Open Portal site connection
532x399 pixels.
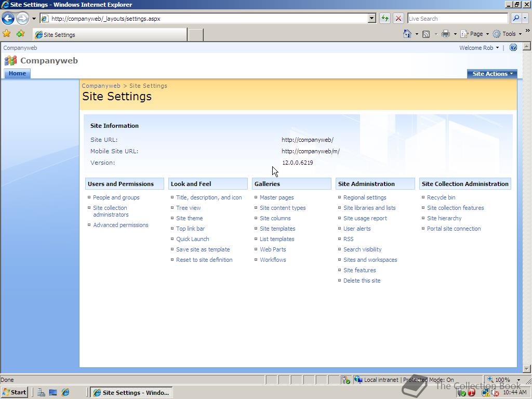(x=454, y=229)
